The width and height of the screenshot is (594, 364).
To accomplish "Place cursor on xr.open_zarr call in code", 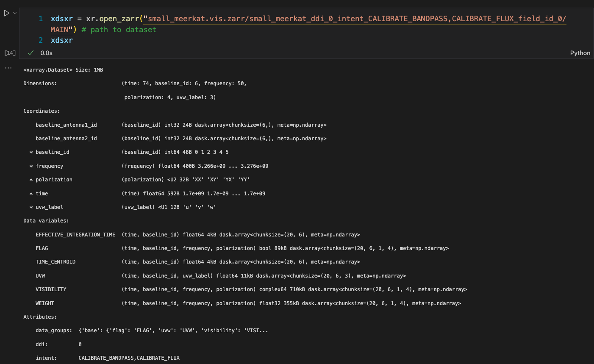I will (112, 19).
